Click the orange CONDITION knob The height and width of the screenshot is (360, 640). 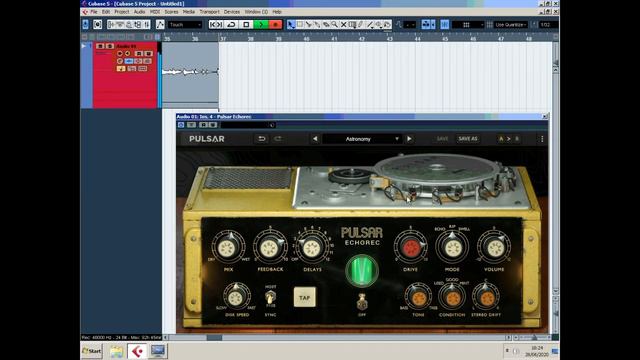tap(452, 298)
